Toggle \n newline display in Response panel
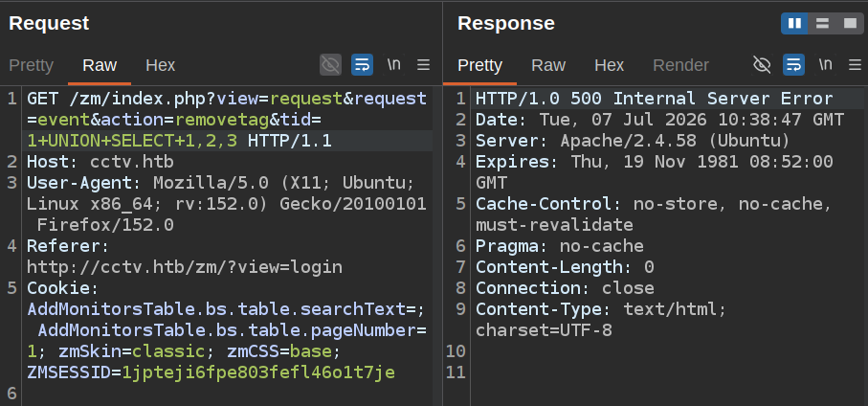 825,64
